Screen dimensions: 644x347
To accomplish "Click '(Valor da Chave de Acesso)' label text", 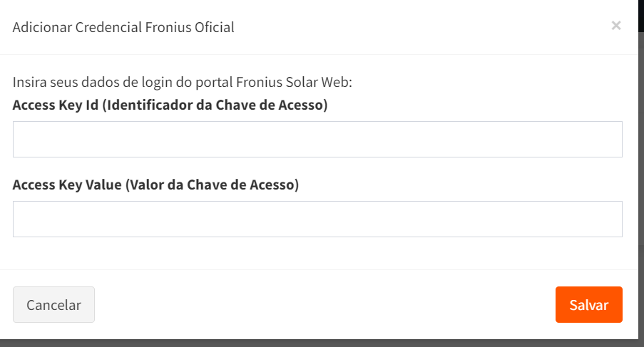I will tap(212, 185).
